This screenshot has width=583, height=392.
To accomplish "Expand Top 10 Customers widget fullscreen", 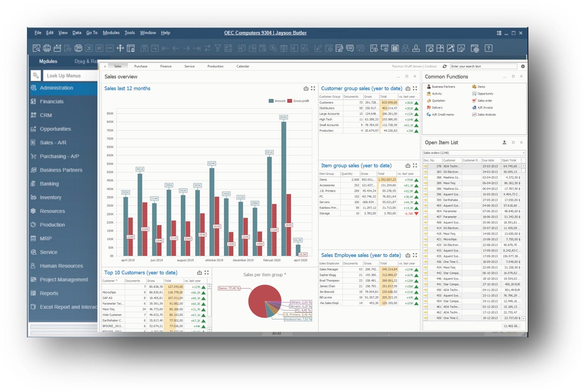I will [x=207, y=272].
